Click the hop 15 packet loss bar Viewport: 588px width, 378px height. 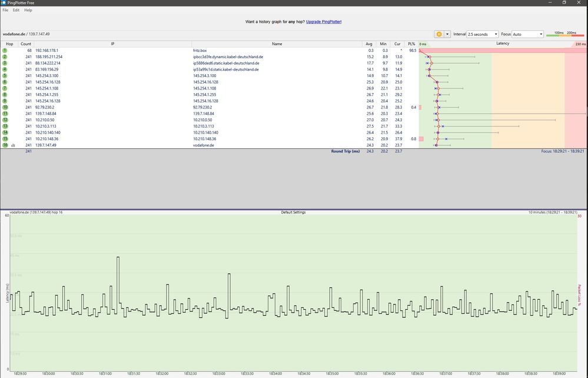421,139
